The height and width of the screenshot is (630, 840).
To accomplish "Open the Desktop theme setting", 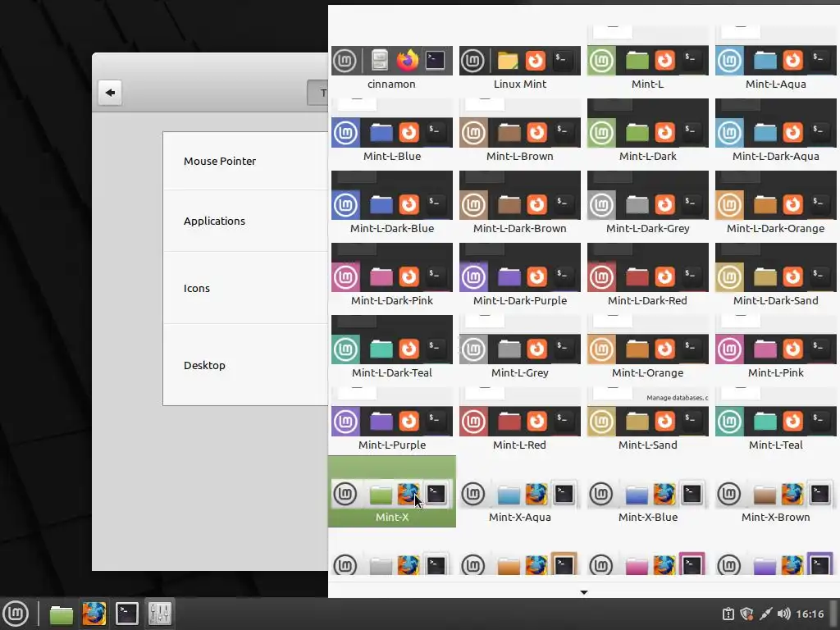I will 245,365.
